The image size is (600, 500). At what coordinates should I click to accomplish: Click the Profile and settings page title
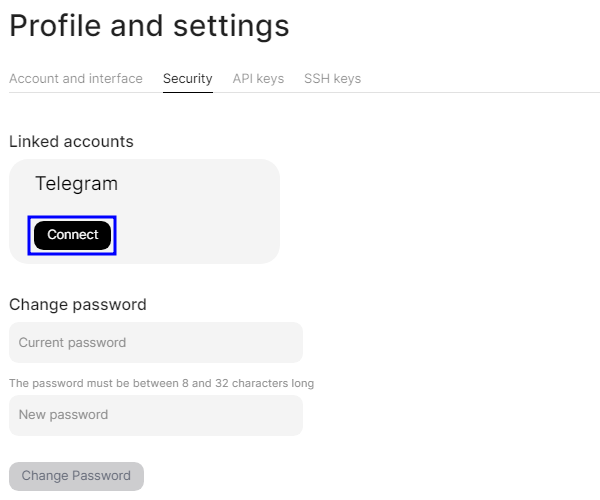pyautogui.click(x=149, y=26)
